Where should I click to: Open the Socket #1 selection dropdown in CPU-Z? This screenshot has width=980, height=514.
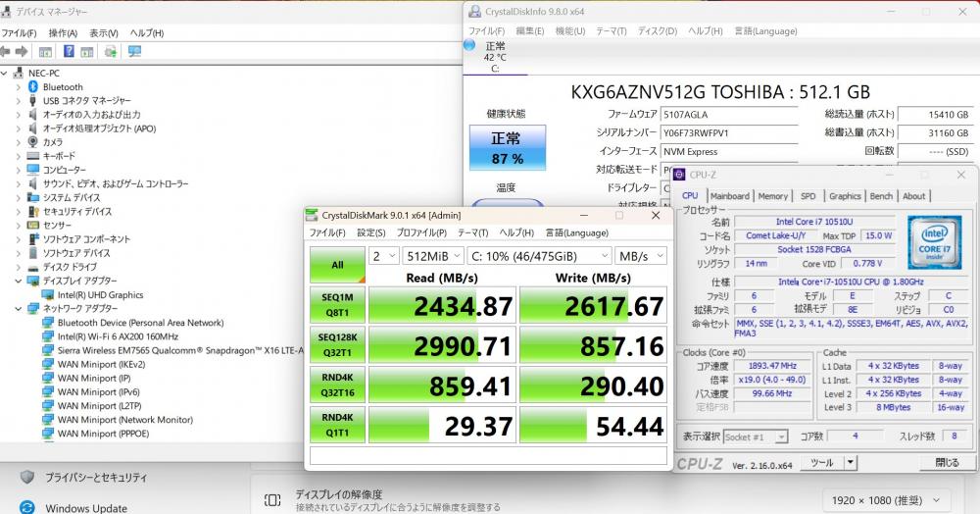tap(755, 437)
